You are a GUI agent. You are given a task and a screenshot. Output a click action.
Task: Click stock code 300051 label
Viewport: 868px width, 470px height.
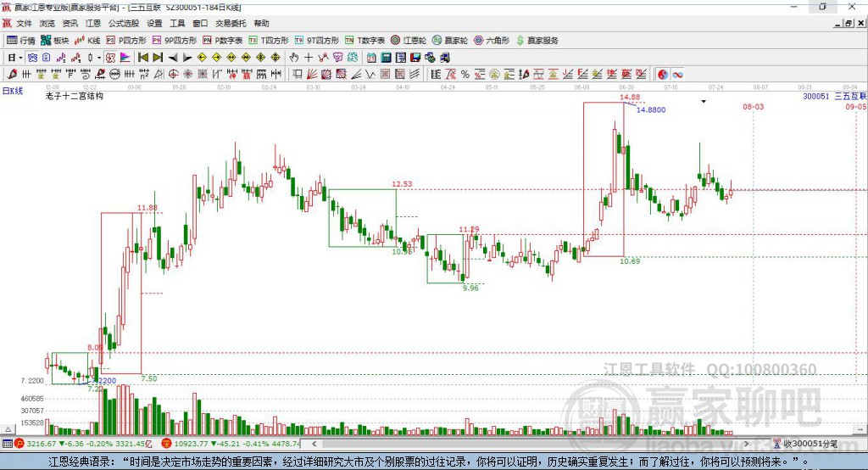(x=816, y=97)
